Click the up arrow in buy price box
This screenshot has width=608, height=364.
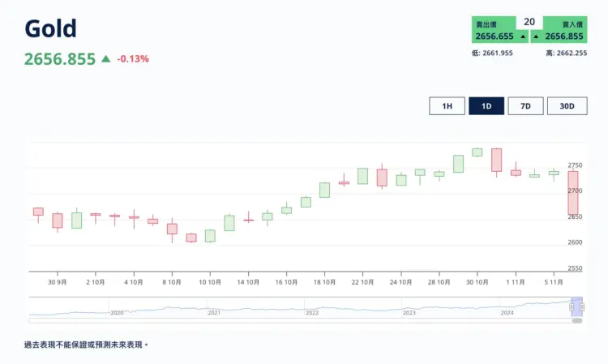point(536,36)
